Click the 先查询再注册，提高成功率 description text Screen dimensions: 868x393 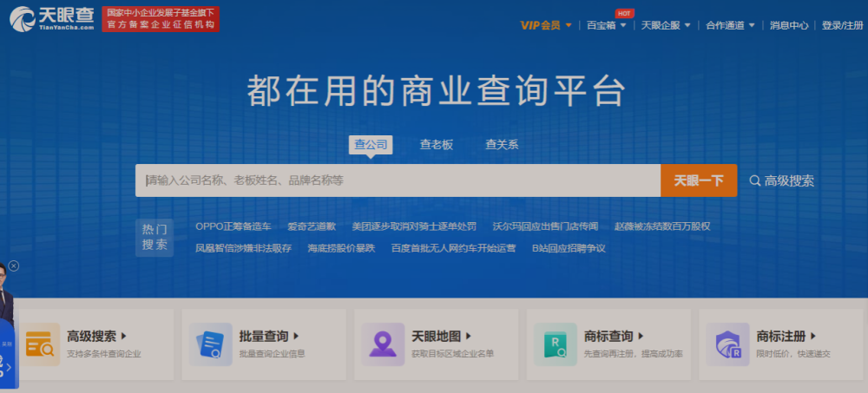pos(634,354)
